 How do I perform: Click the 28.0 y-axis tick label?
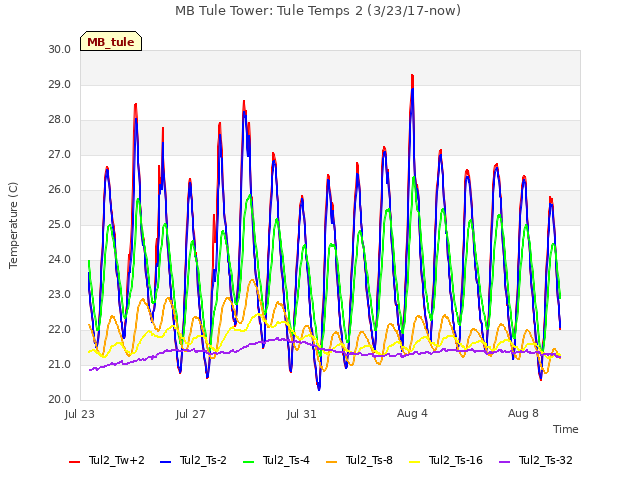(x=60, y=120)
